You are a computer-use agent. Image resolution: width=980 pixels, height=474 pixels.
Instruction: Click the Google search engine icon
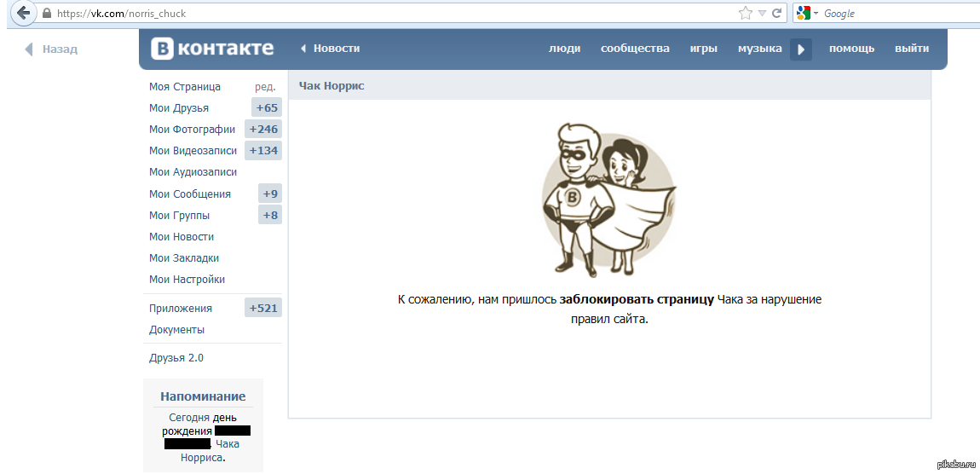(x=802, y=14)
